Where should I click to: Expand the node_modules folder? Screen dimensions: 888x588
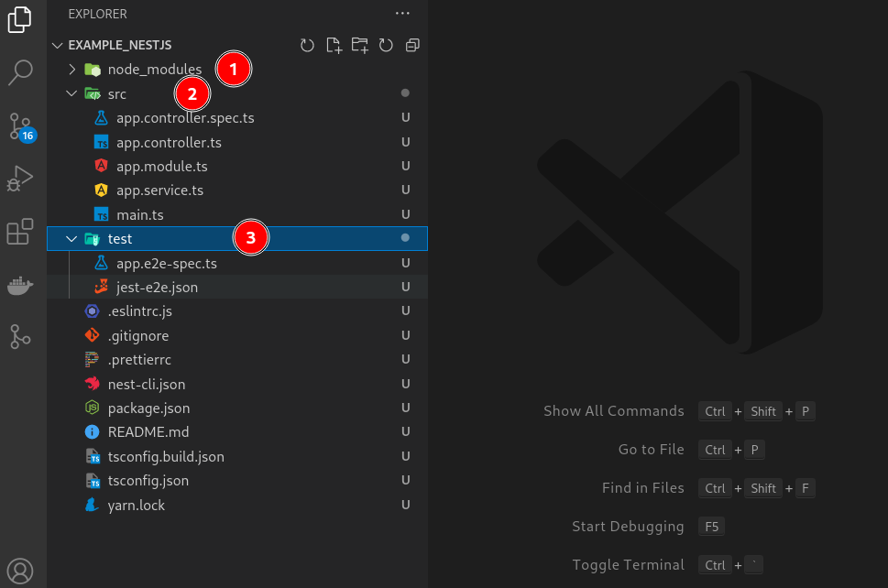pos(72,69)
